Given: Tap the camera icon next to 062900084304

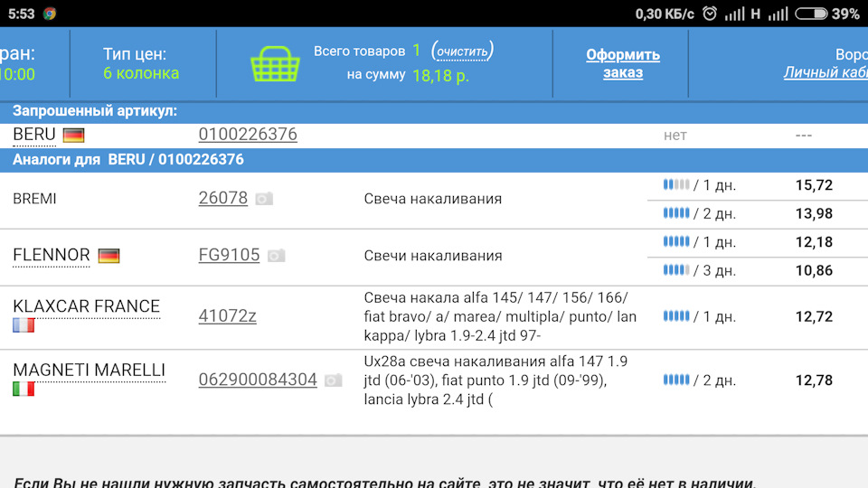Looking at the screenshot, I should coord(333,380).
